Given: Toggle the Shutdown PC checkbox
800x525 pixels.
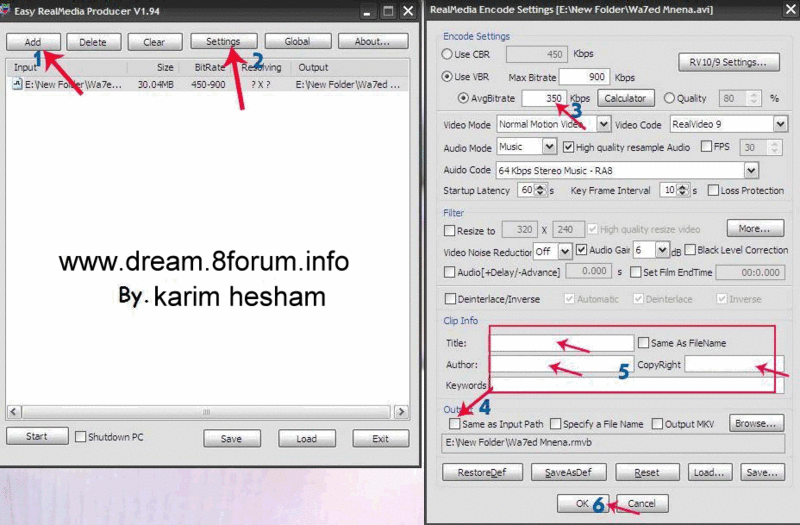Looking at the screenshot, I should pyautogui.click(x=80, y=437).
